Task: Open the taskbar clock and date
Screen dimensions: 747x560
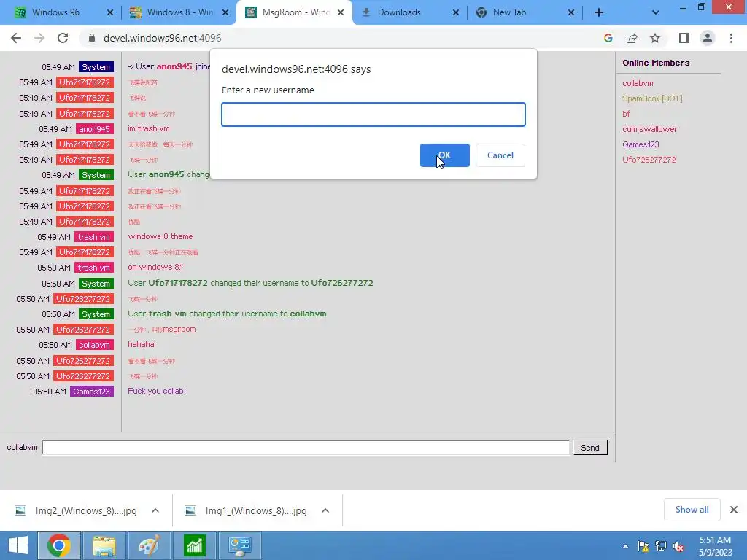Action: pos(715,546)
